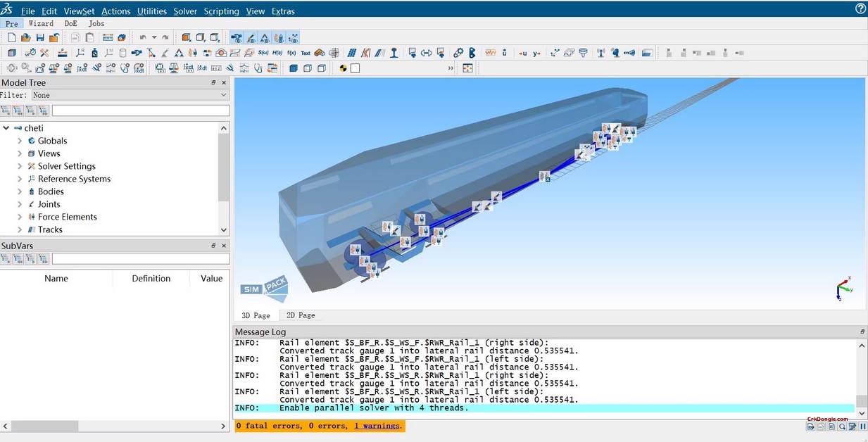The height and width of the screenshot is (442, 868).
Task: Click the S(u) input function icon
Action: pos(264,53)
